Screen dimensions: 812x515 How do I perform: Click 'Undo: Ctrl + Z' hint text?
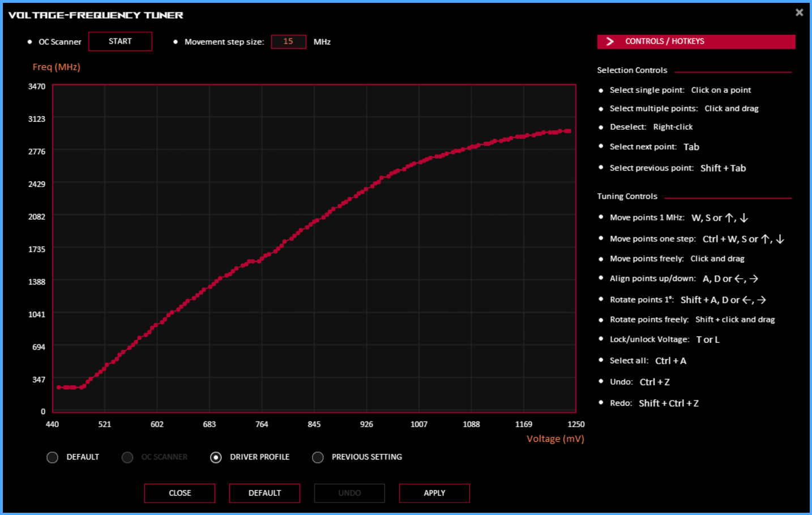tap(639, 382)
